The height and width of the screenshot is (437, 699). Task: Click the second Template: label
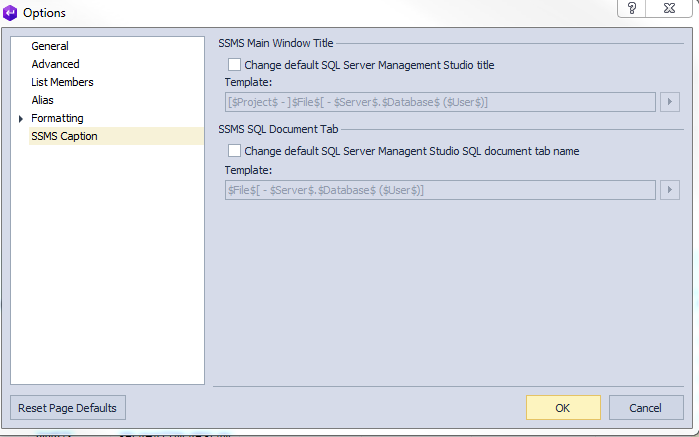(248, 170)
